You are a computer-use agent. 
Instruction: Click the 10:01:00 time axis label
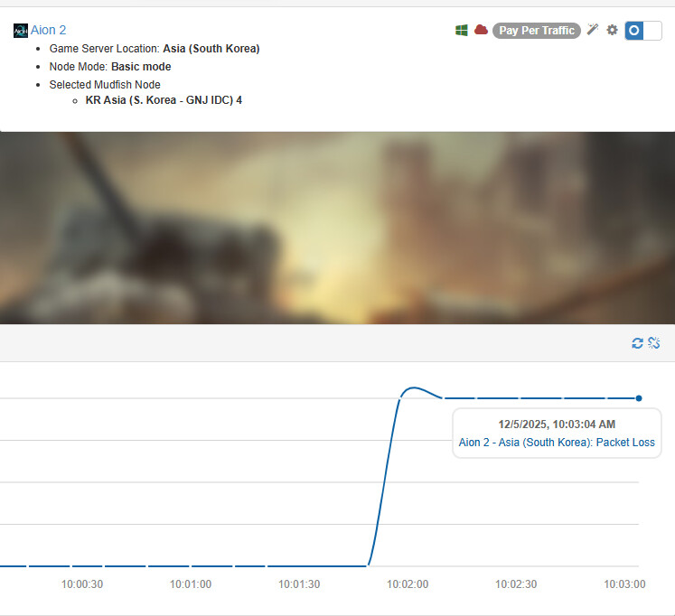[191, 584]
